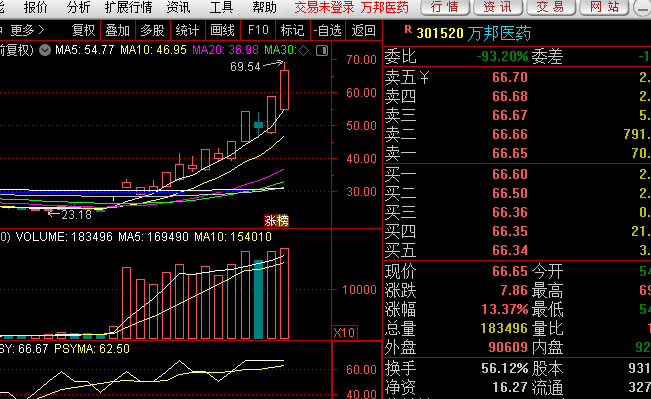Image resolution: width=651 pixels, height=399 pixels.
Task: Click the MA5: 54.77 indicator label
Action: click(85, 50)
